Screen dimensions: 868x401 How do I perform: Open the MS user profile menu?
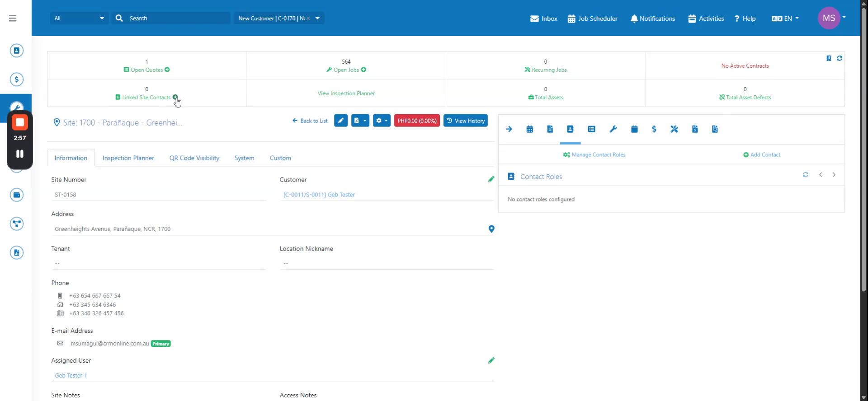[x=831, y=18]
